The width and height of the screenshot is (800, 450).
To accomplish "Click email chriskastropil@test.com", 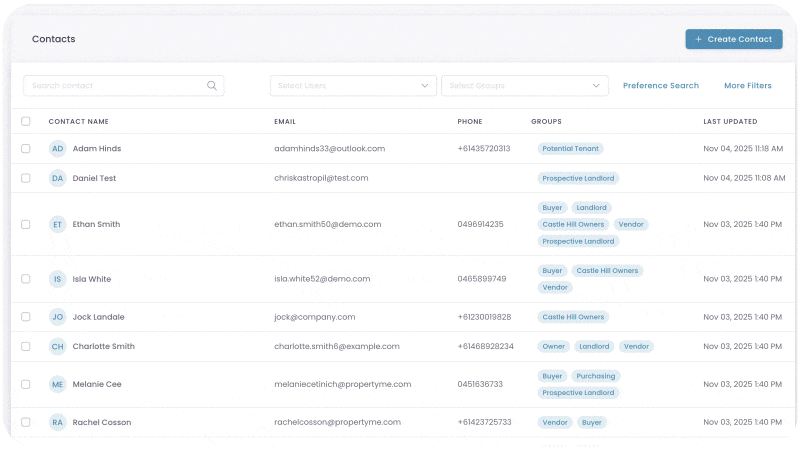I will 321,178.
